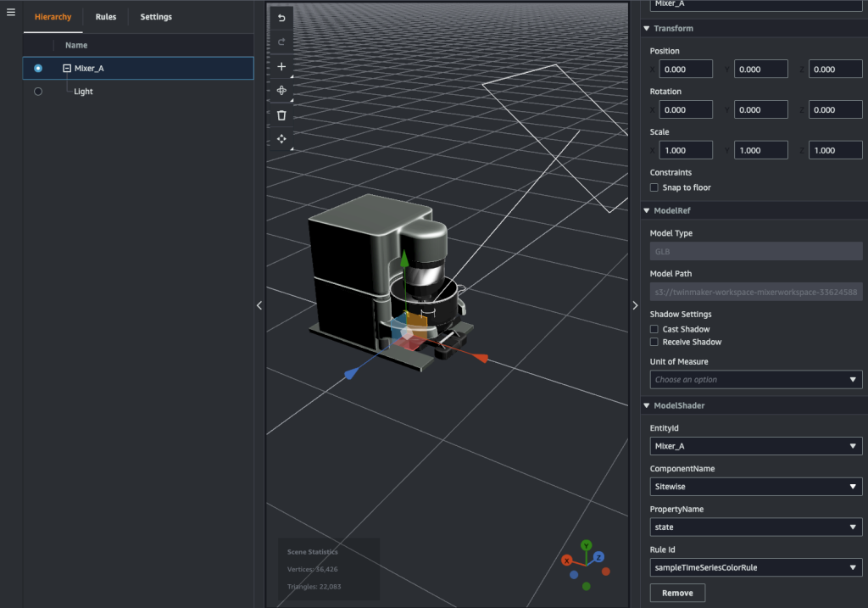Select the camera orbit control icon
This screenshot has width=868, height=608.
tap(281, 91)
